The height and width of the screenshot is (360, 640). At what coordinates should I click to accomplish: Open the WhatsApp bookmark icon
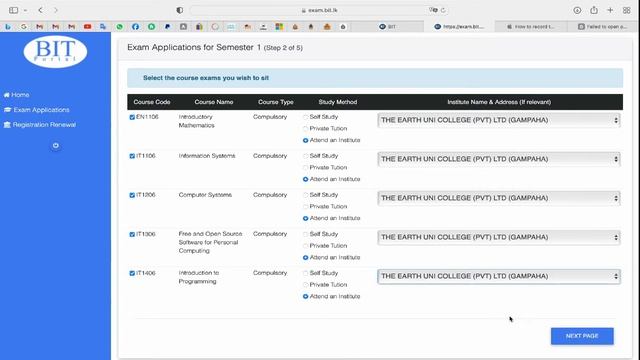pyautogui.click(x=119, y=27)
